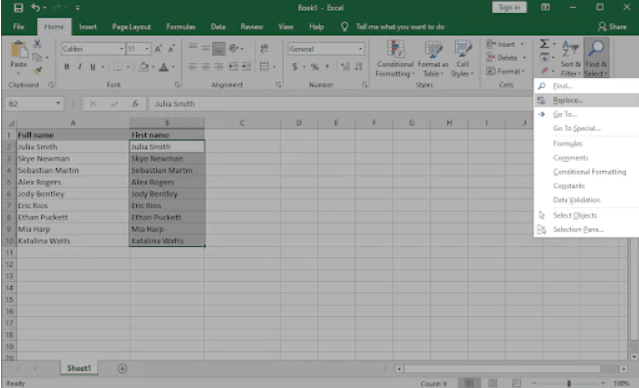Open the Format cells dropdown
The width and height of the screenshot is (639, 388).
506,71
